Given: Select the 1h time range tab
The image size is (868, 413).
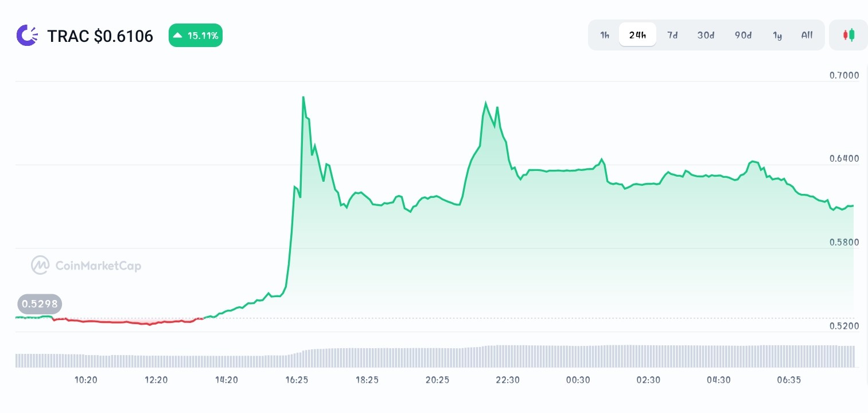Looking at the screenshot, I should pyautogui.click(x=605, y=35).
